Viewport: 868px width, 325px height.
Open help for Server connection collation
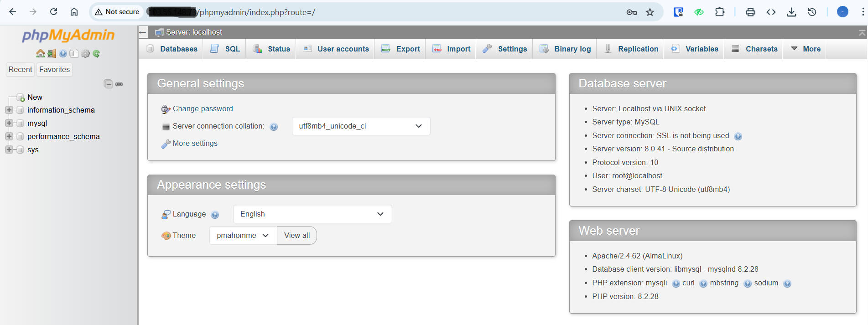(x=274, y=127)
